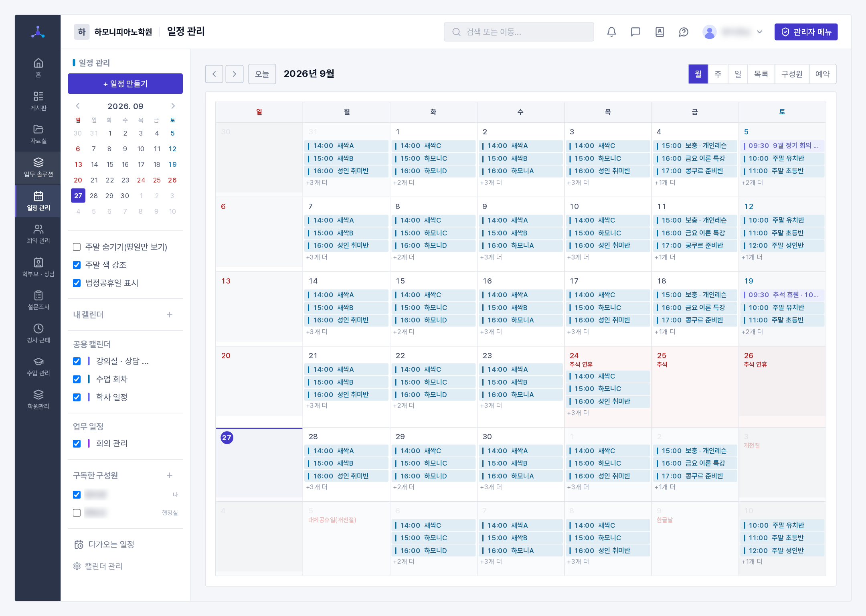Image resolution: width=866 pixels, height=616 pixels.
Task: Click the notification bell icon
Action: pos(611,32)
